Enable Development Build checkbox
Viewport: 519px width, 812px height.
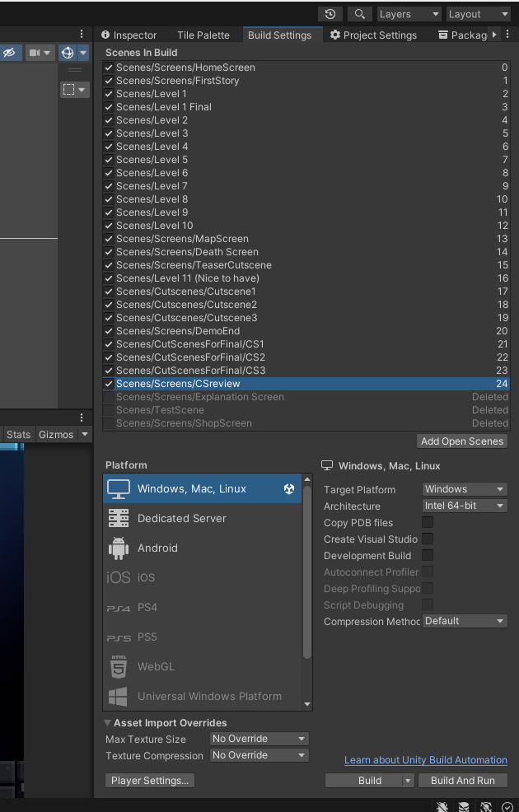point(428,555)
